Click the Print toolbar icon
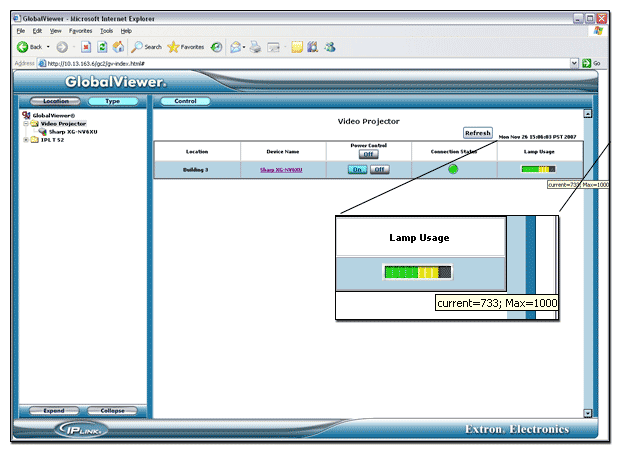 [255, 47]
